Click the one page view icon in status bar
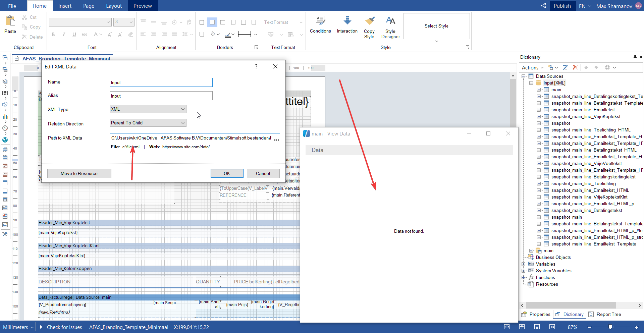 (x=537, y=327)
